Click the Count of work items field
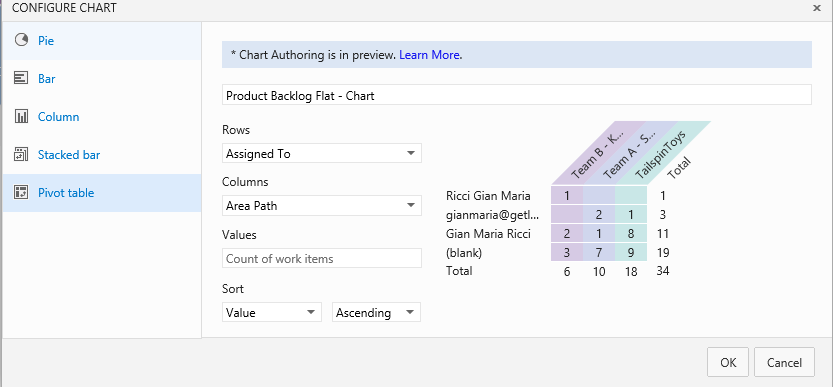This screenshot has width=833, height=387. (x=321, y=259)
